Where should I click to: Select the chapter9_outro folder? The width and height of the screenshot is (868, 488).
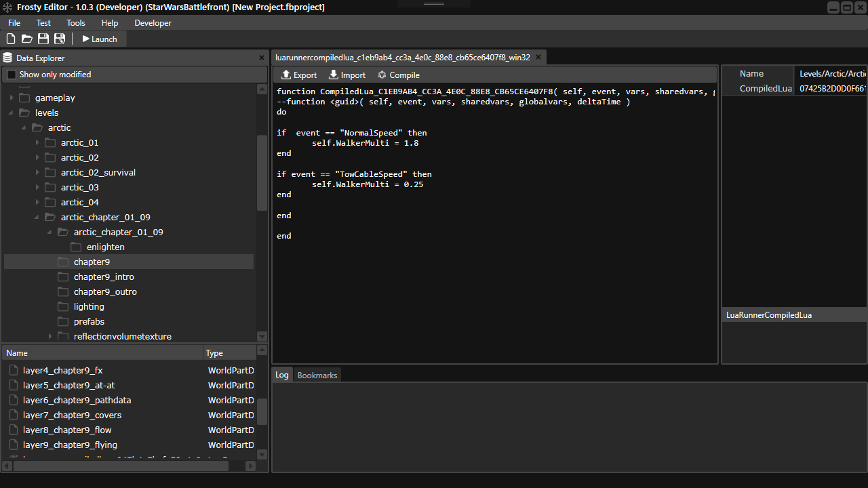point(105,292)
